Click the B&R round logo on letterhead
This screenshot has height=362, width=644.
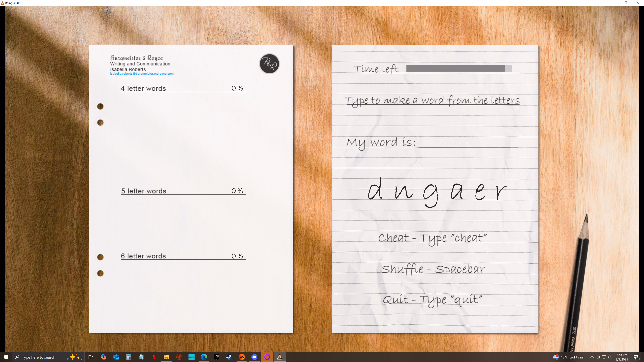269,64
